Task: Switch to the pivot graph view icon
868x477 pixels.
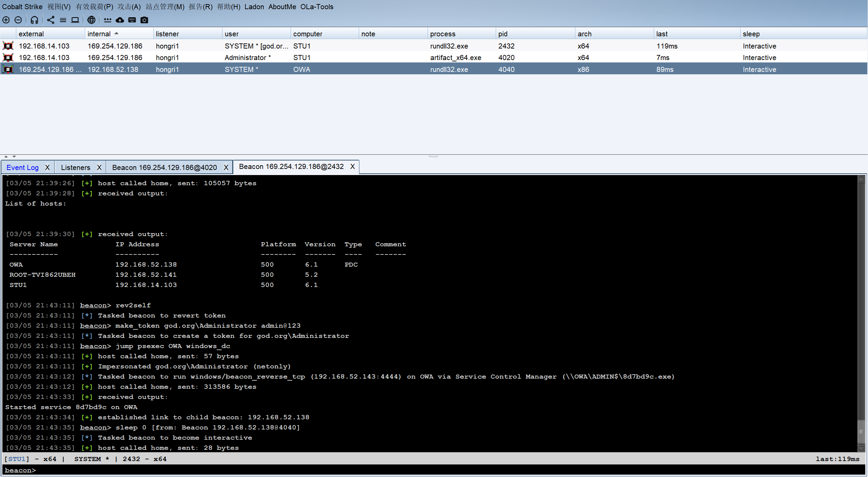Action: click(x=51, y=20)
